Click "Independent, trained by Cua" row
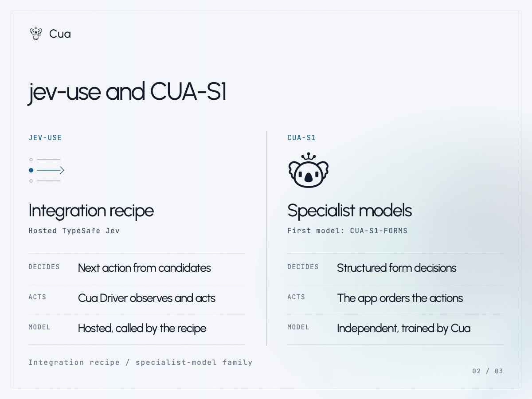This screenshot has height=399, width=532. 395,329
